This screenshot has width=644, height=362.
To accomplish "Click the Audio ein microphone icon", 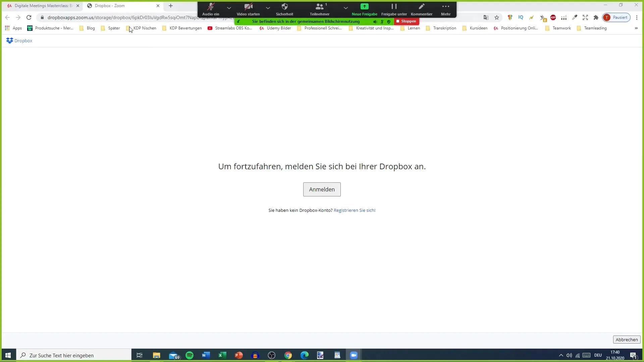I will pos(211,6).
